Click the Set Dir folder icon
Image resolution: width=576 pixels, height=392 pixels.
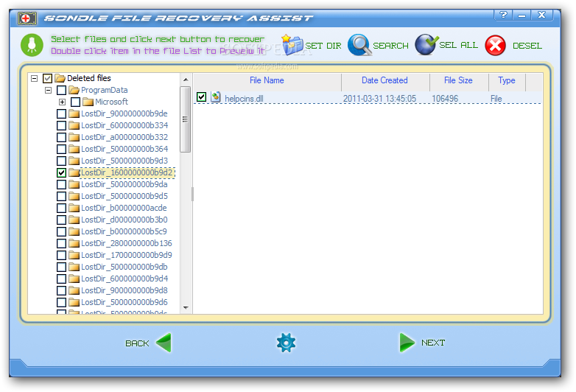pos(292,44)
